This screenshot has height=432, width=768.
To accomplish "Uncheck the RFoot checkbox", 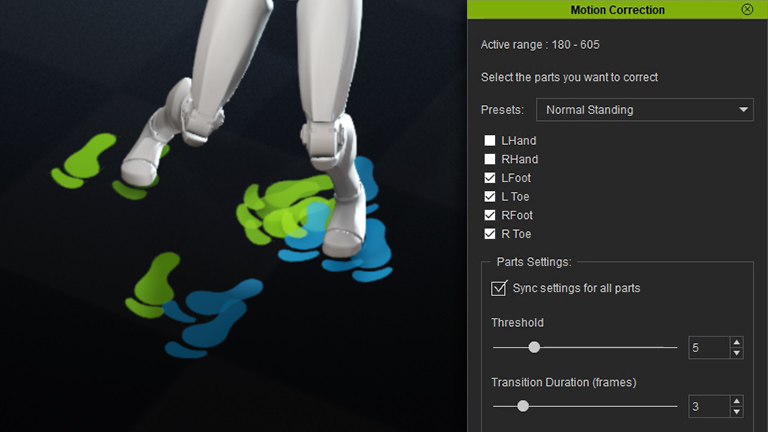I will pyautogui.click(x=490, y=215).
